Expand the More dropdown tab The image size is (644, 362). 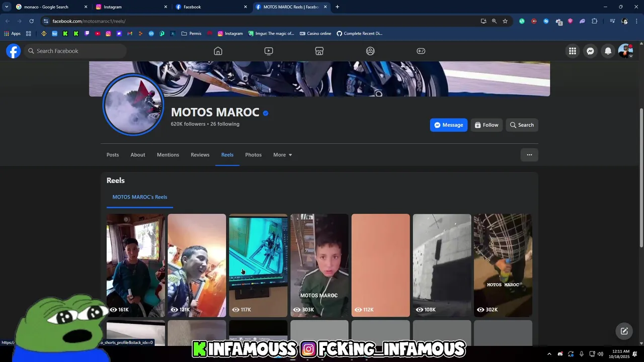point(283,155)
